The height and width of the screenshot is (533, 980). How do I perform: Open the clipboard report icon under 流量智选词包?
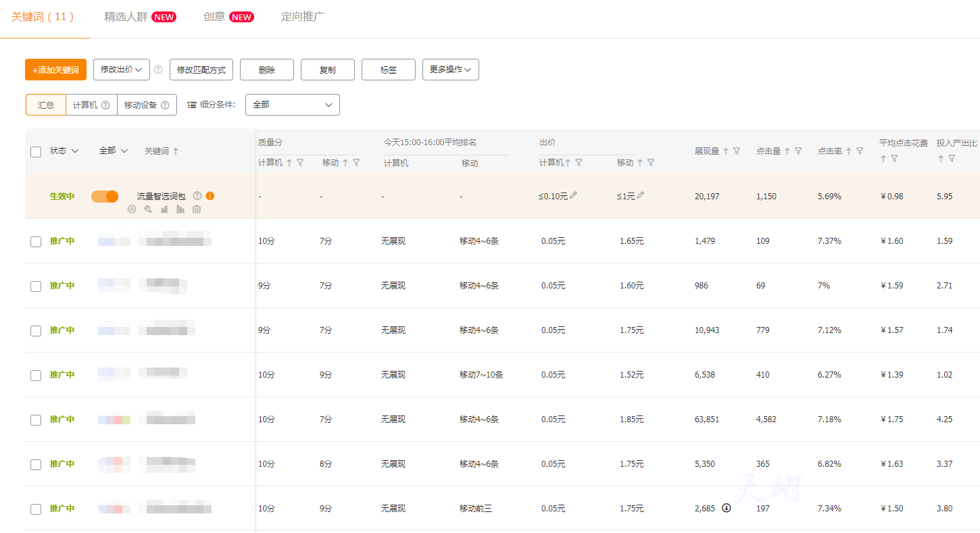point(197,209)
